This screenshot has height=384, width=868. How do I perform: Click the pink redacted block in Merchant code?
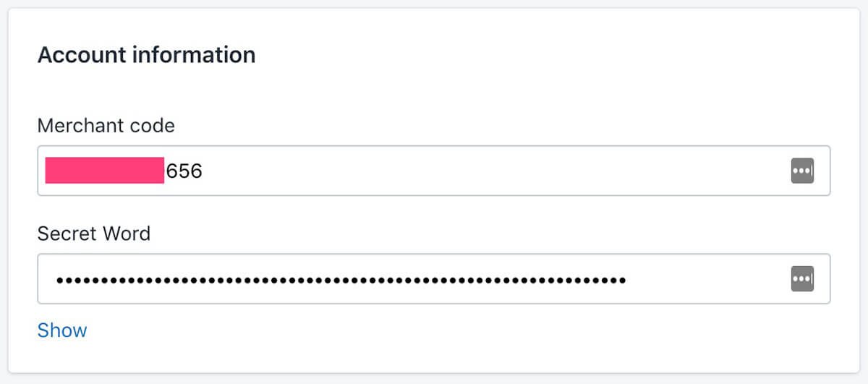104,171
